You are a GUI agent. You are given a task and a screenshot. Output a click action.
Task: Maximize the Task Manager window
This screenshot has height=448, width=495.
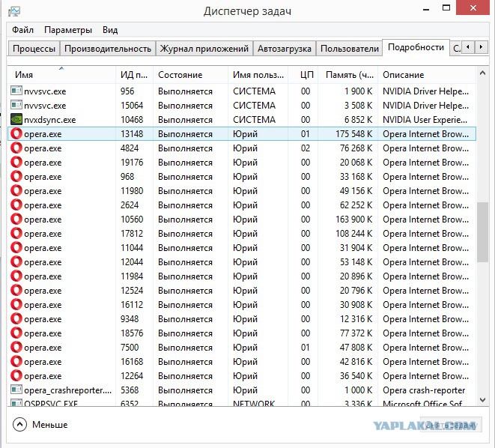(x=446, y=8)
